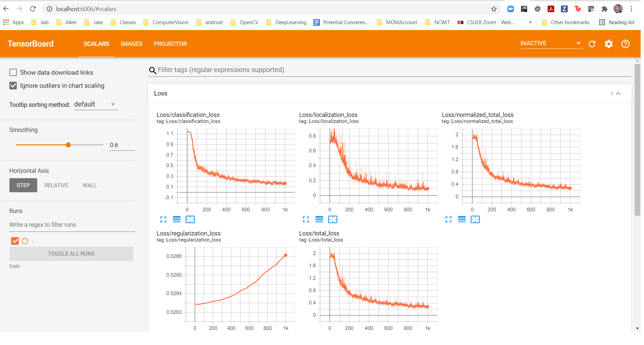Open the Tooltip sorting method dropdown
The image size is (644, 345).
pyautogui.click(x=96, y=105)
